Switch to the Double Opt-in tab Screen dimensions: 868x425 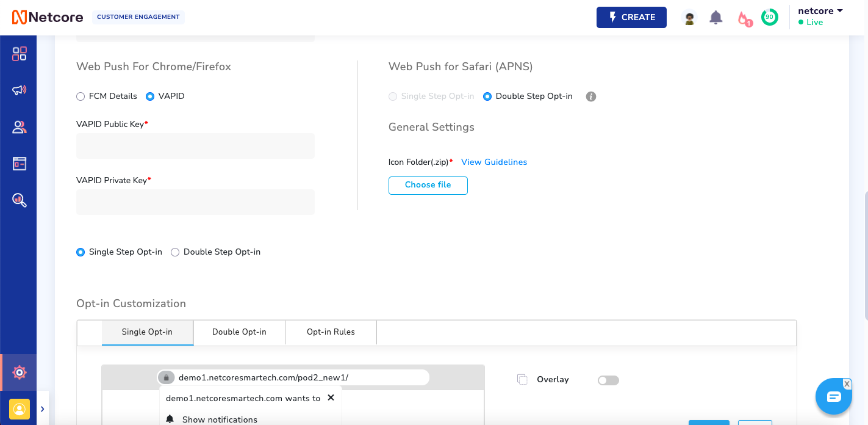pyautogui.click(x=239, y=332)
